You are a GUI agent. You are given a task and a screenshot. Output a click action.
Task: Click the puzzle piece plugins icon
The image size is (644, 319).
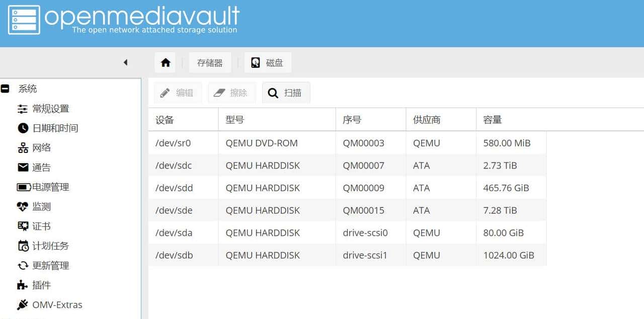click(x=23, y=285)
